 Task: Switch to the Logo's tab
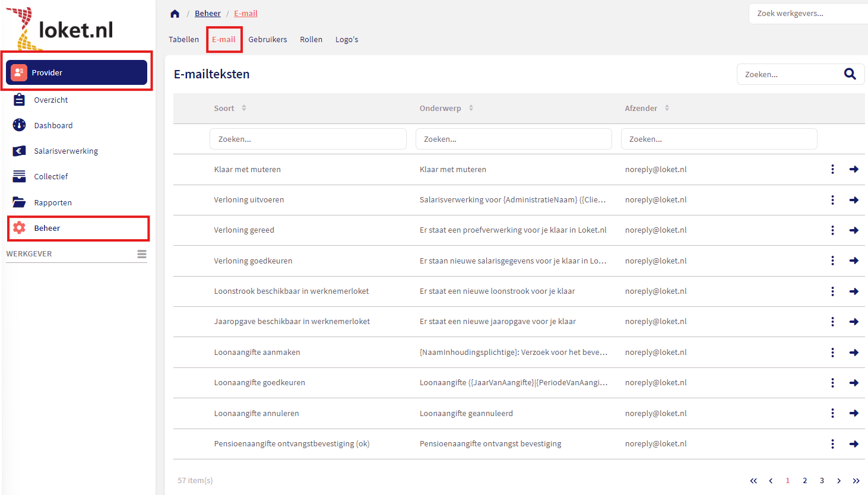pos(347,40)
